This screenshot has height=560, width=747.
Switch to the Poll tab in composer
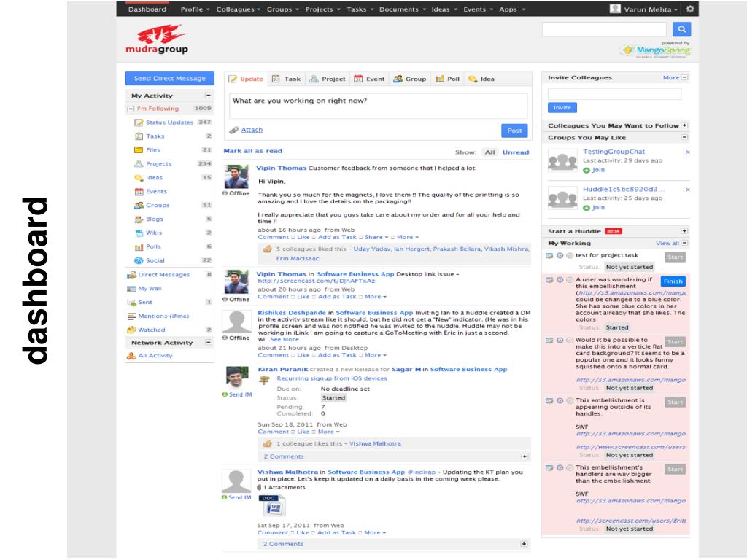[x=447, y=79]
